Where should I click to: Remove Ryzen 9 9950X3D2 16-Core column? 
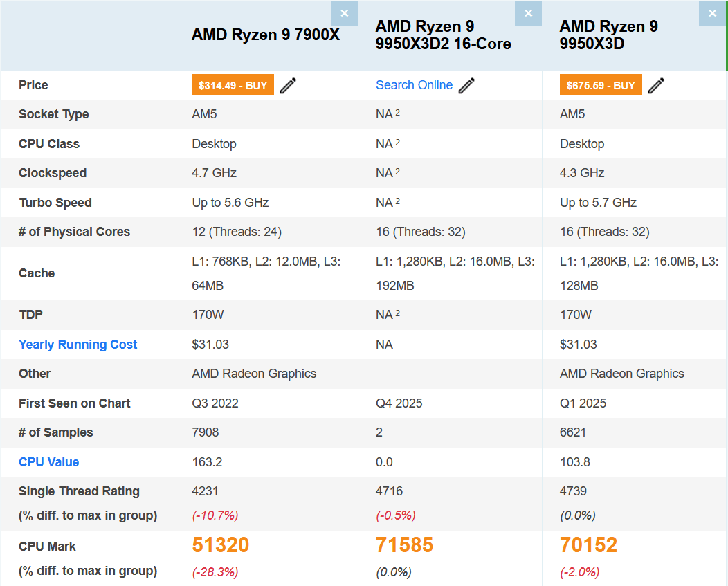(529, 13)
